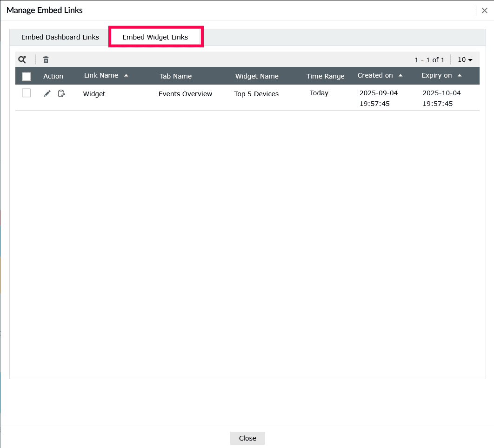The height and width of the screenshot is (448, 494).
Task: Click the Action column header
Action: click(53, 76)
